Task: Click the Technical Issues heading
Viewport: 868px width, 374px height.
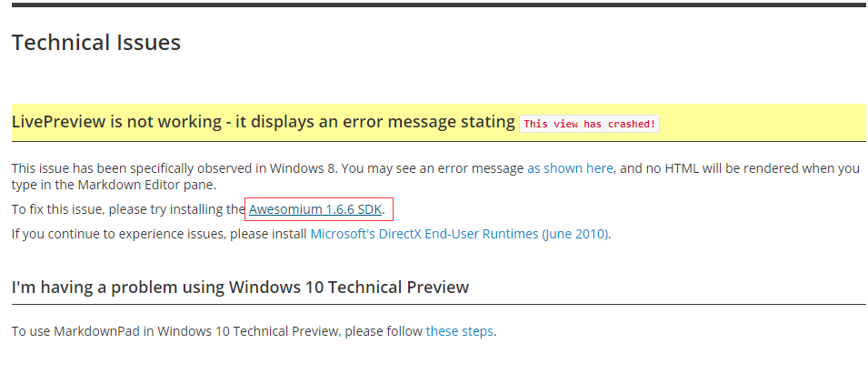Action: (96, 42)
